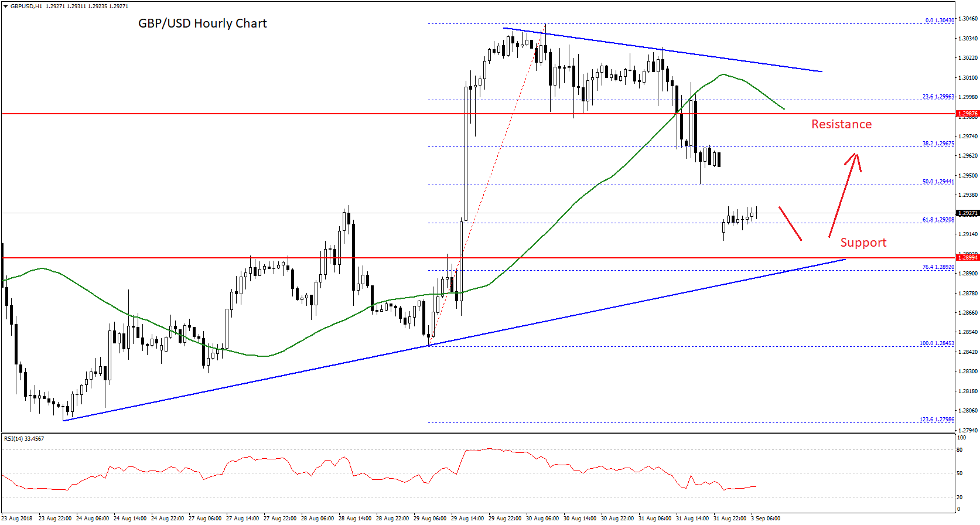Screen dimensions: 980x525
Task: Click the 50.0 1.29441 Fibonacci label
Action: pos(938,182)
